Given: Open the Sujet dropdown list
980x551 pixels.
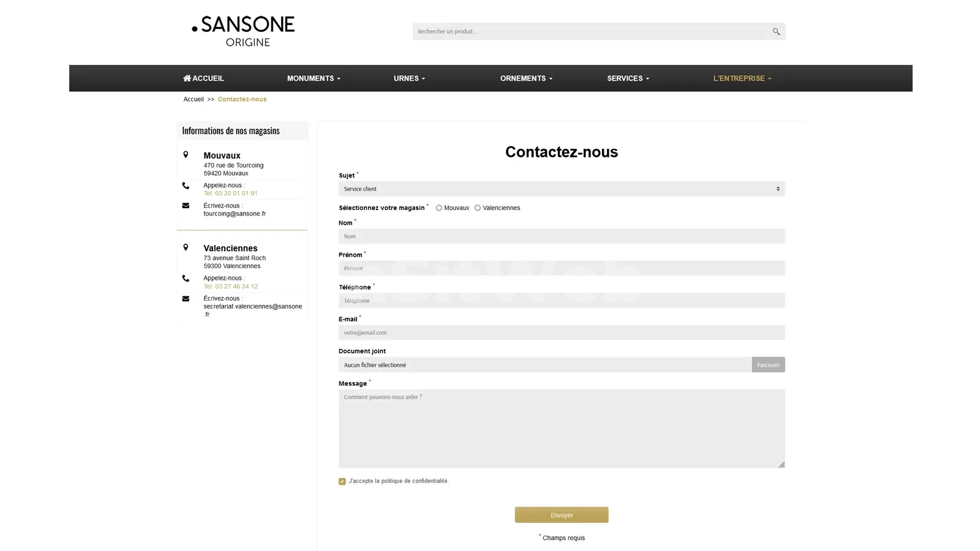Looking at the screenshot, I should (x=561, y=189).
